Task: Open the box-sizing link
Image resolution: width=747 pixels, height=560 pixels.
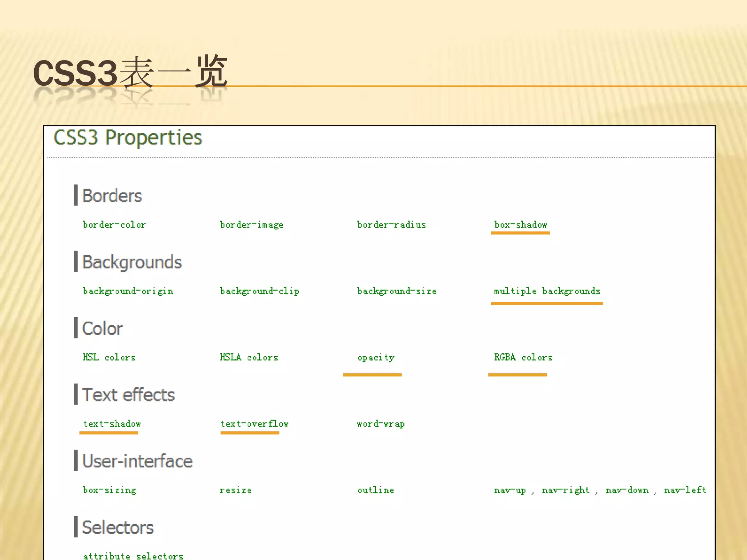Action: point(109,490)
